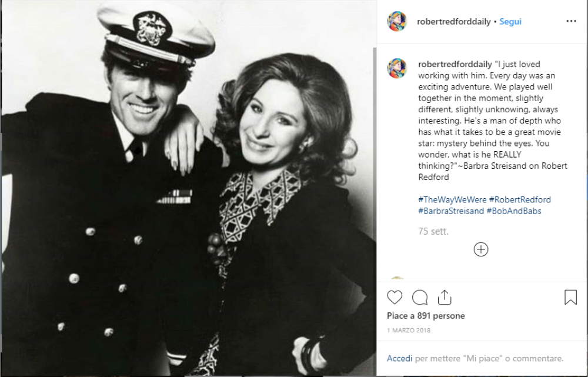Open the #RobertRedford hashtag
This screenshot has width=588, height=377.
[x=520, y=199]
